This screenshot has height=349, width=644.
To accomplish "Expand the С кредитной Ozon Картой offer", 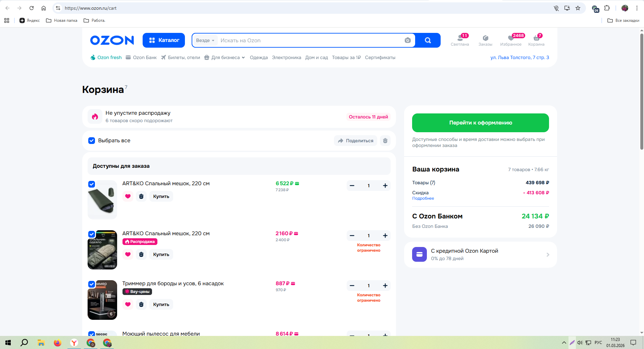I will pos(480,255).
